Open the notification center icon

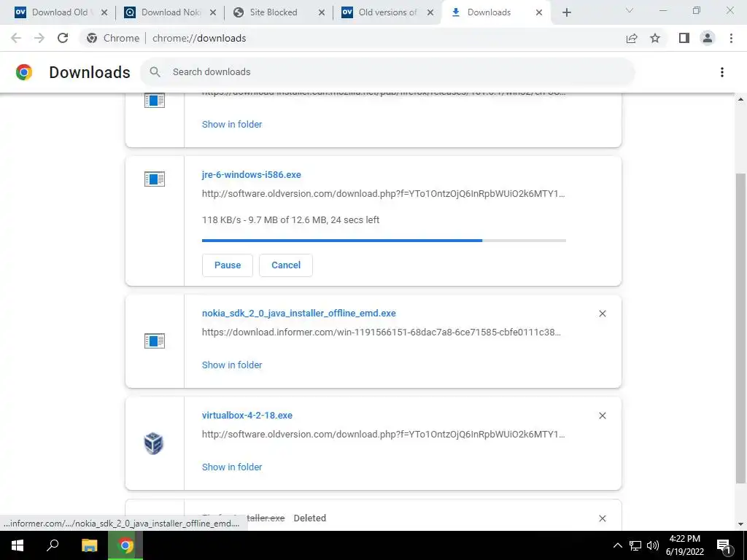pyautogui.click(x=724, y=545)
